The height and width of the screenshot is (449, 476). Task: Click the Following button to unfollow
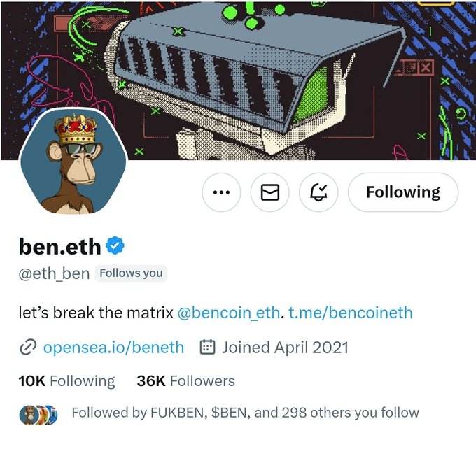point(403,192)
